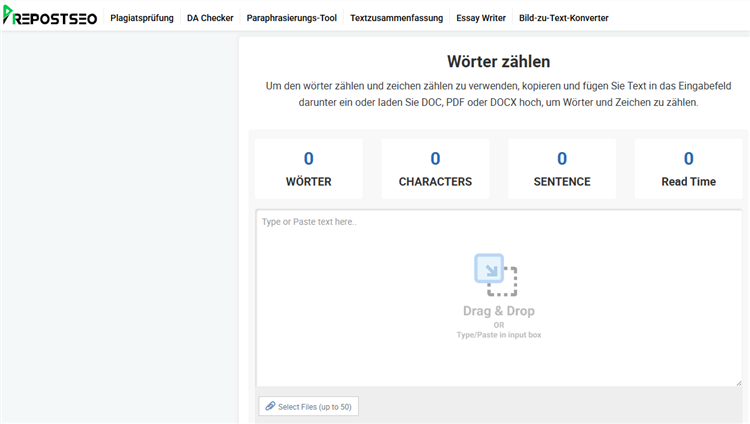Click the CHARACTERS count card

[435, 169]
